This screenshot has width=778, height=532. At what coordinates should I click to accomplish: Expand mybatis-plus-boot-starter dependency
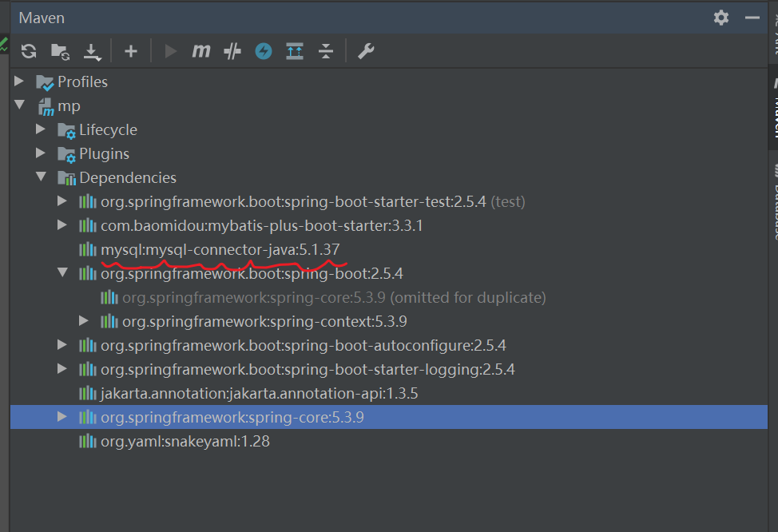(62, 224)
